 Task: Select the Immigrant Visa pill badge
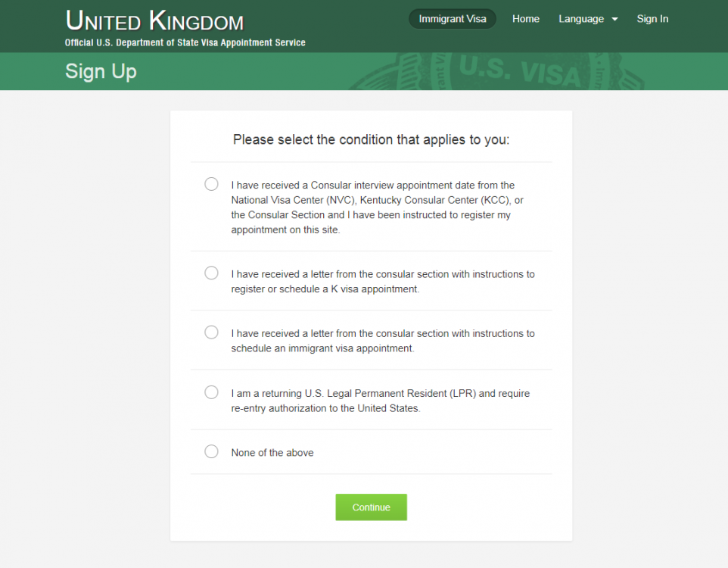pos(453,19)
